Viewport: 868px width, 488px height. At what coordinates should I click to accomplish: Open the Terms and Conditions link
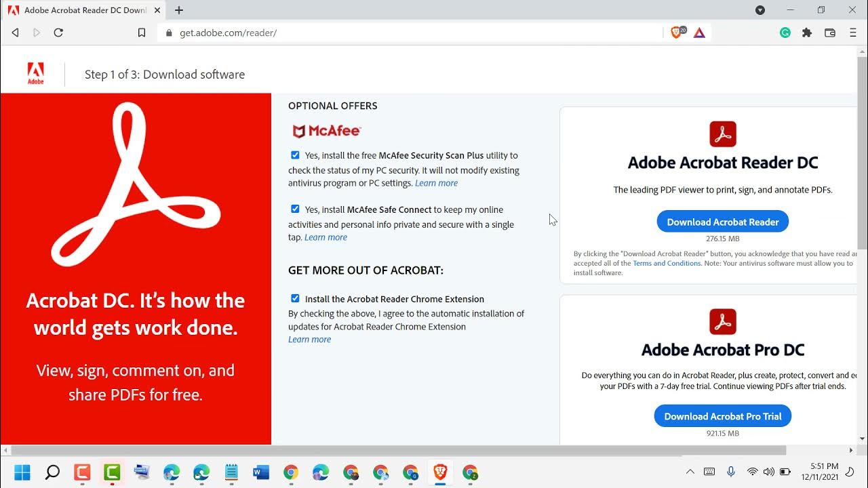(x=667, y=263)
